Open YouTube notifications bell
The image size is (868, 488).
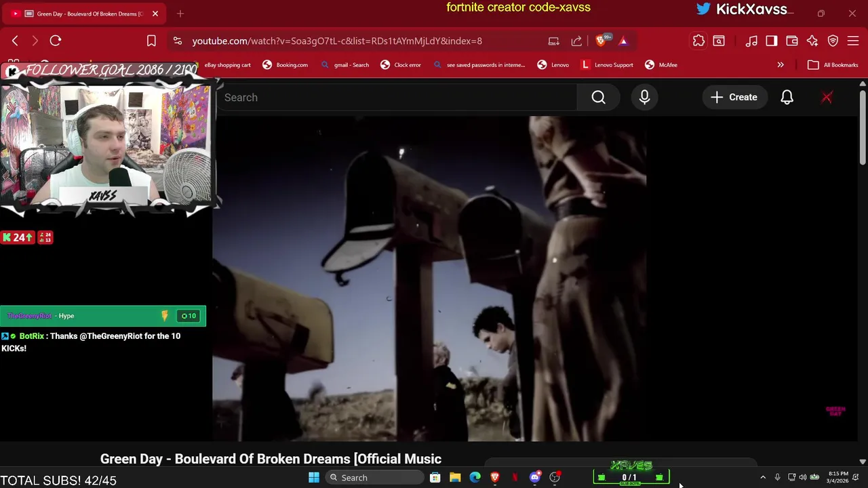pos(787,98)
